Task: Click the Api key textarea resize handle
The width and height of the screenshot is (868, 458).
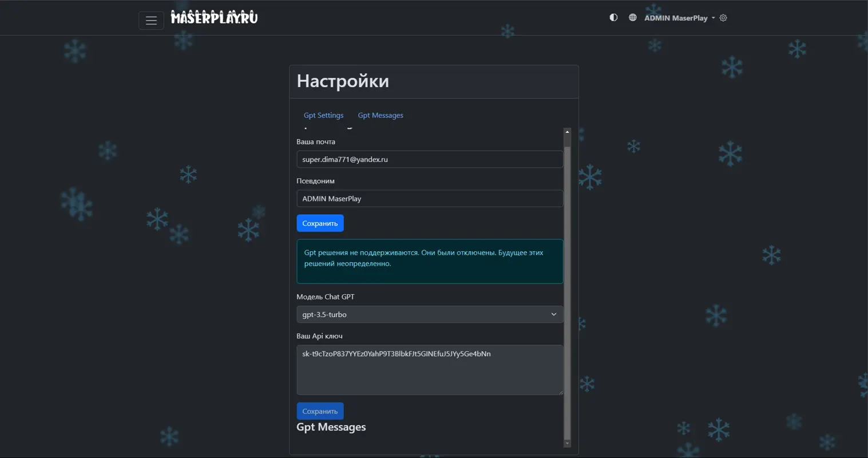Action: click(x=560, y=392)
